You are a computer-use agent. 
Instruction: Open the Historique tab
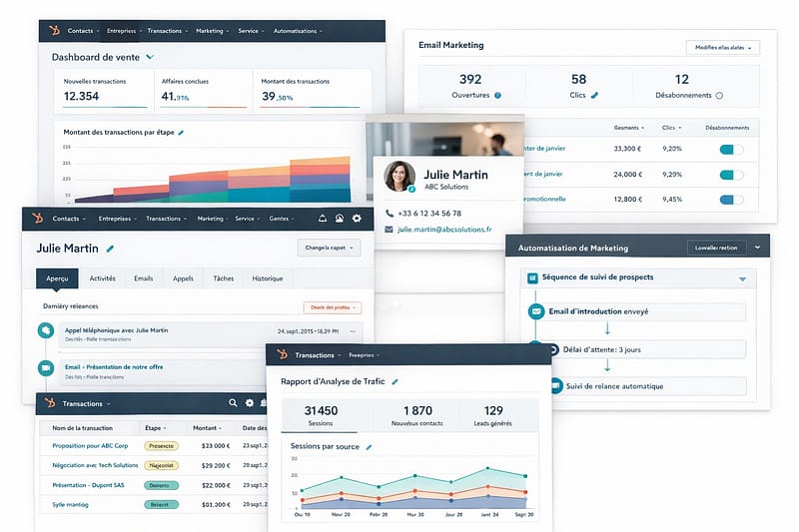267,278
